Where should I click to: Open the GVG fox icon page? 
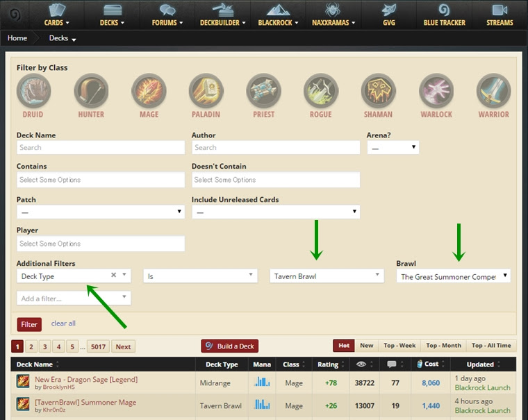pyautogui.click(x=388, y=10)
